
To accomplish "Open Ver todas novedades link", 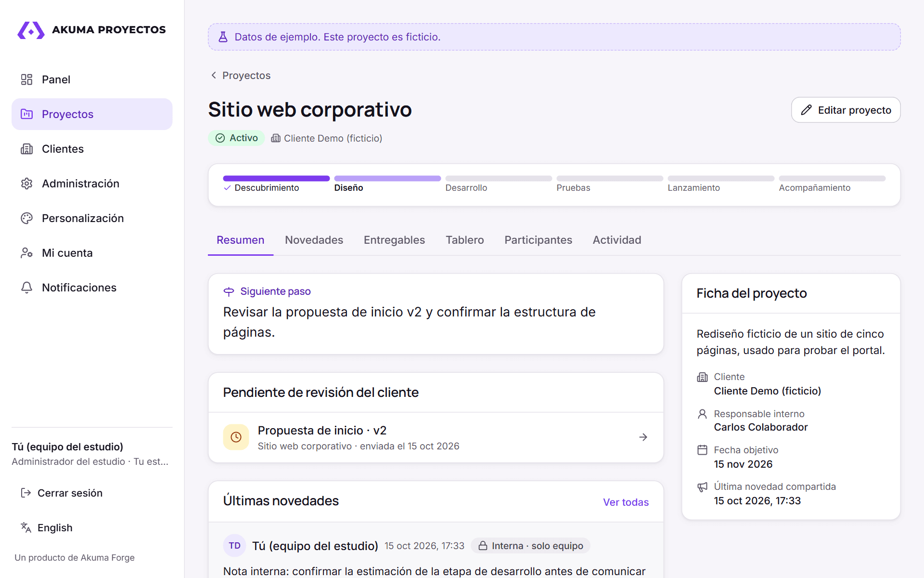I will (x=626, y=502).
